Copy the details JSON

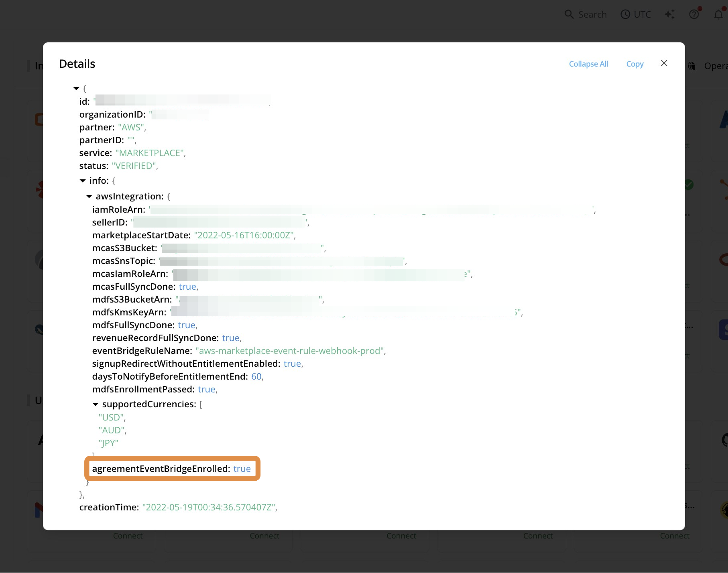(x=634, y=64)
